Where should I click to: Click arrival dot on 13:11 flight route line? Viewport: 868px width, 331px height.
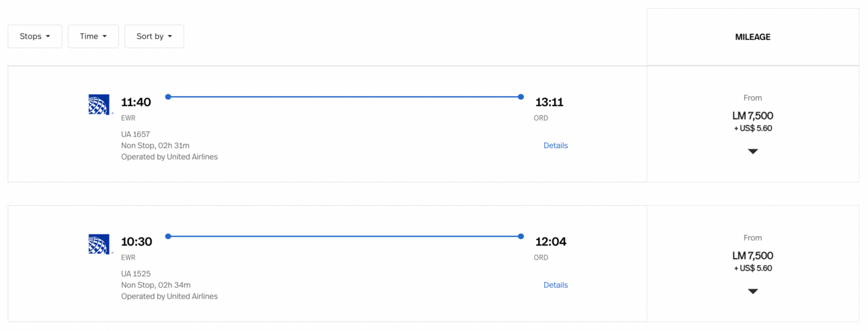tap(521, 97)
